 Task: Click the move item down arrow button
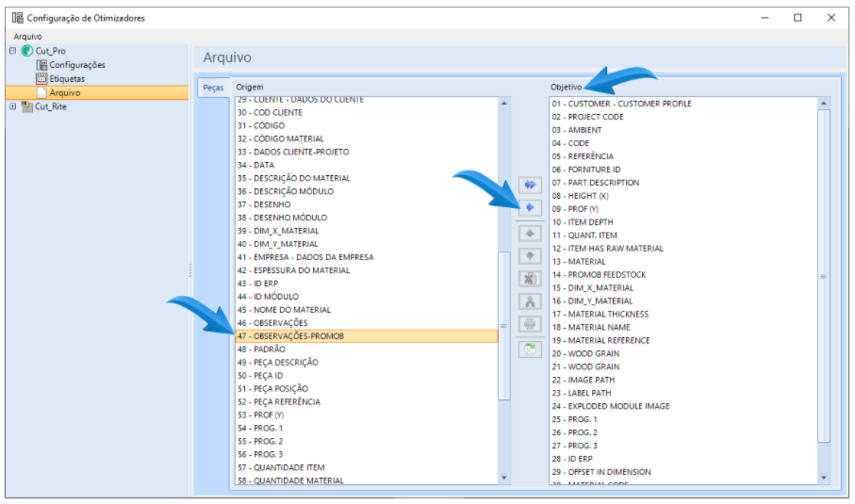530,256
